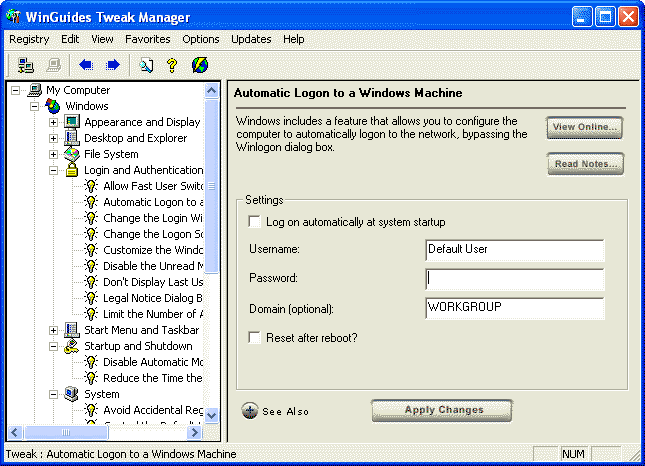Select the Change the Login Wi tree item
The height and width of the screenshot is (466, 645).
coord(153,218)
